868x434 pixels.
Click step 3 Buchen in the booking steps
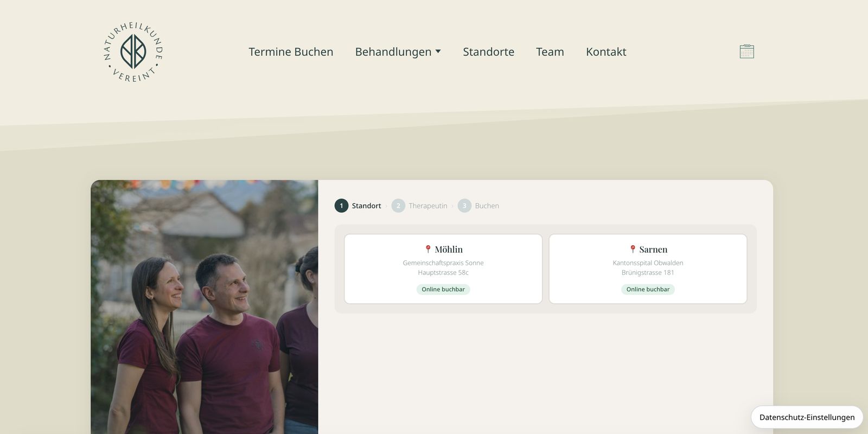(x=478, y=206)
